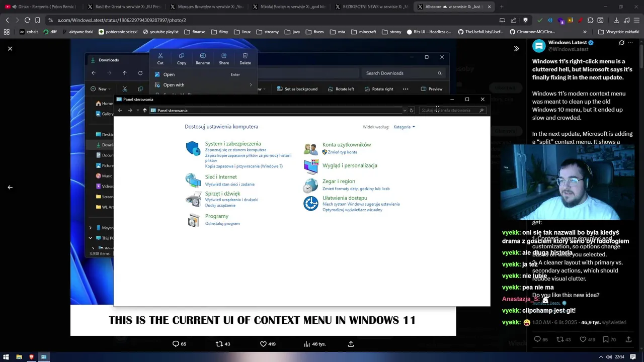Image resolution: width=644 pixels, height=362 pixels.
Task: Click System i zabezpieczenia link
Action: 233,144
